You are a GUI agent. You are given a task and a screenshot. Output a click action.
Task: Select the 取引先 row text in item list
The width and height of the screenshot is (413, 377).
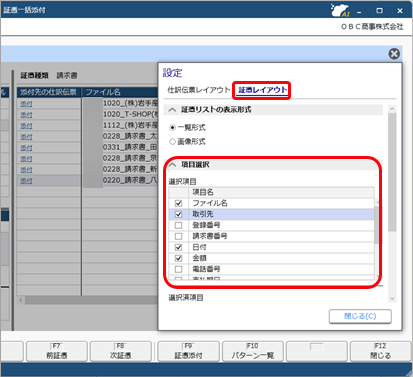(x=203, y=214)
